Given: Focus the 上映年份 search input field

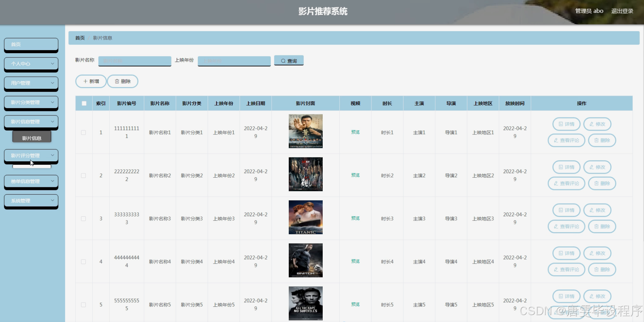Looking at the screenshot, I should point(234,61).
